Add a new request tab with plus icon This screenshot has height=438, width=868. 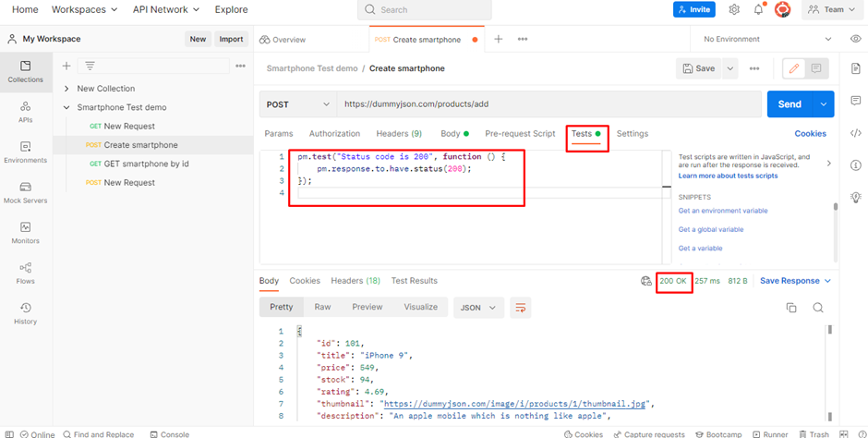click(499, 40)
